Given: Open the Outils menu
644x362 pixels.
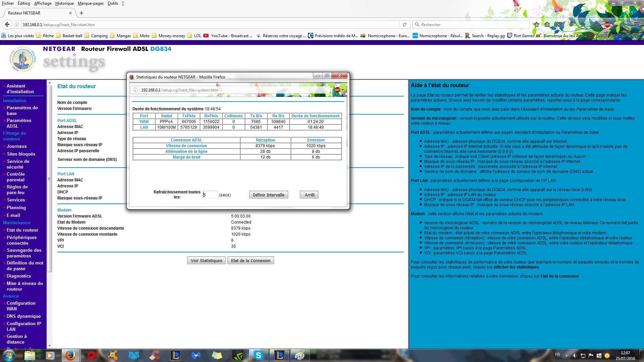Looking at the screenshot, I should click(113, 3).
